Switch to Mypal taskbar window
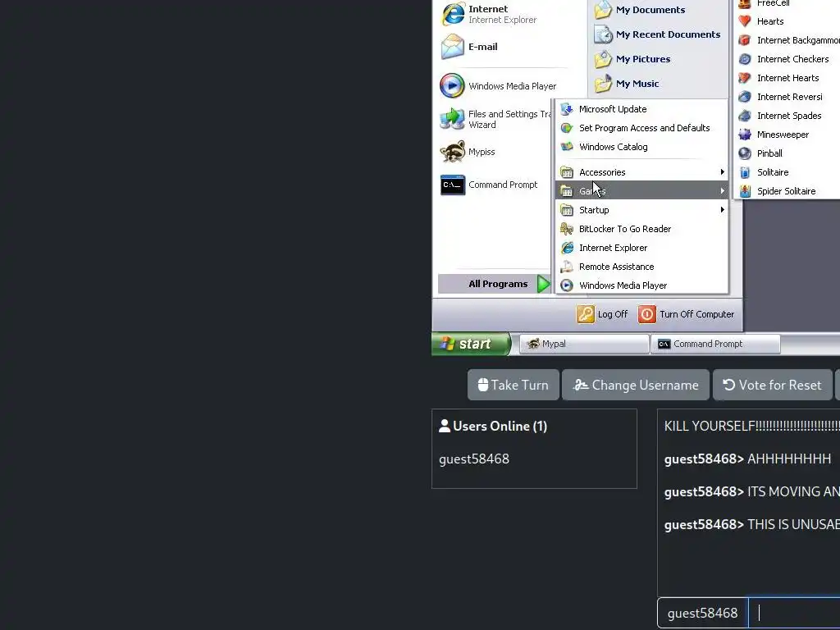This screenshot has height=630, width=840. (x=584, y=344)
